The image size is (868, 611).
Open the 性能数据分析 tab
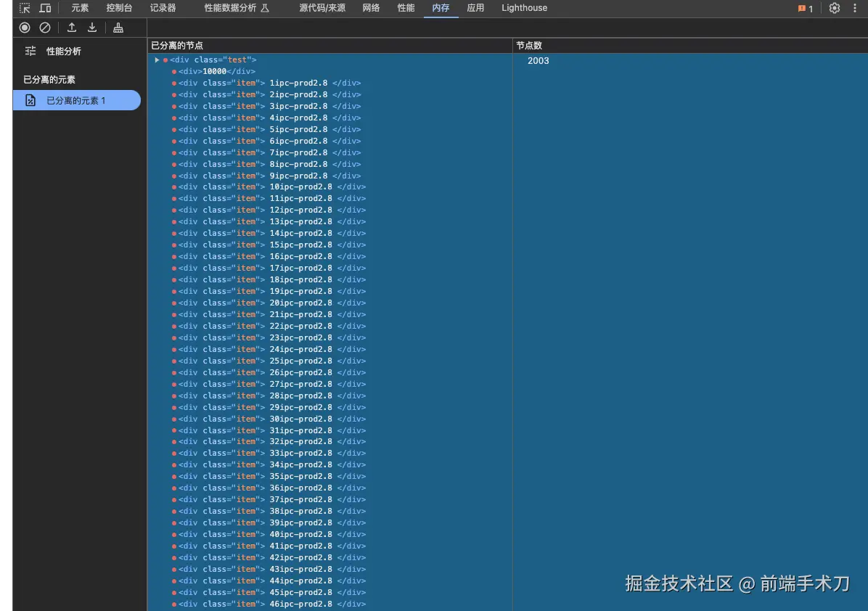[x=237, y=8]
